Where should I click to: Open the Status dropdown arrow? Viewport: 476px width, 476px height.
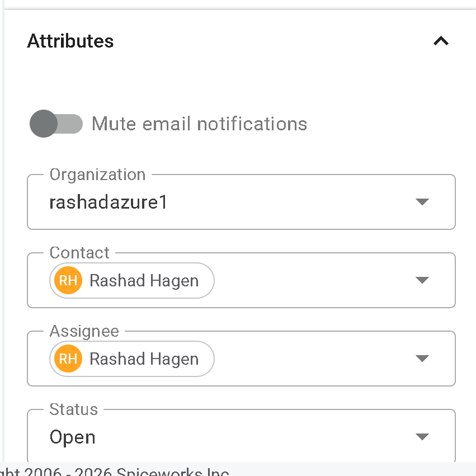(422, 437)
